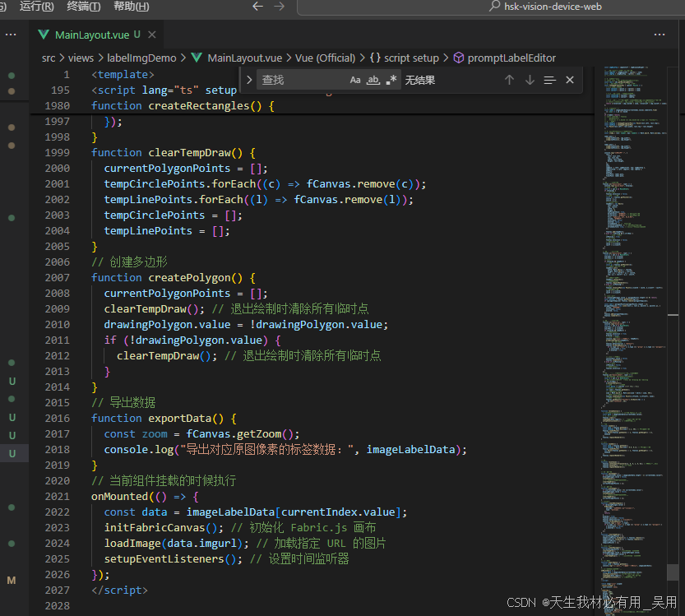Click breadcrumb Vue (Official)
Image resolution: width=685 pixels, height=616 pixels.
[x=325, y=58]
